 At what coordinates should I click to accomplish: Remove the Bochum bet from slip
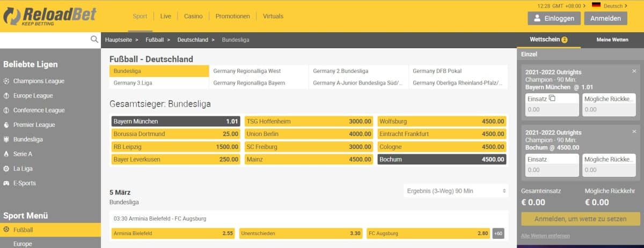click(634, 131)
